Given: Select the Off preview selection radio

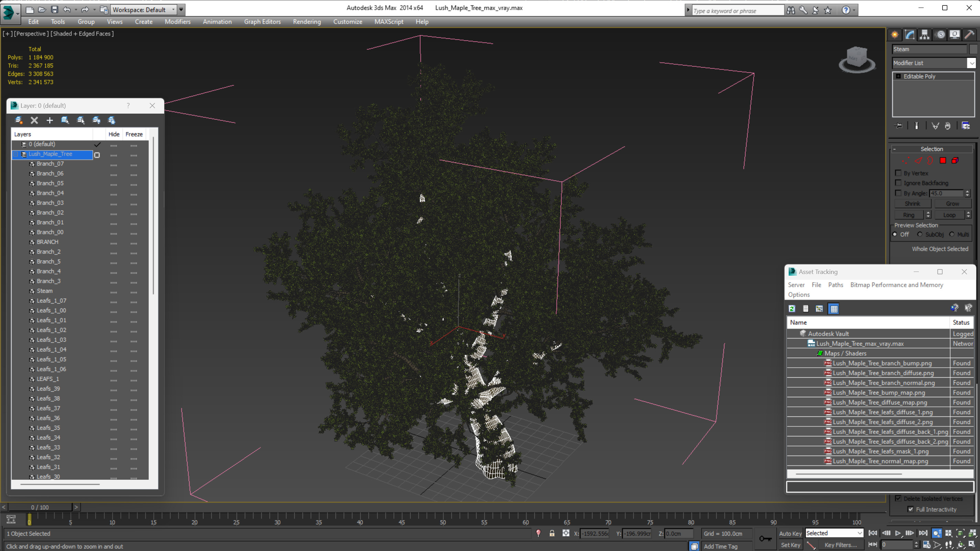Looking at the screenshot, I should coord(895,234).
